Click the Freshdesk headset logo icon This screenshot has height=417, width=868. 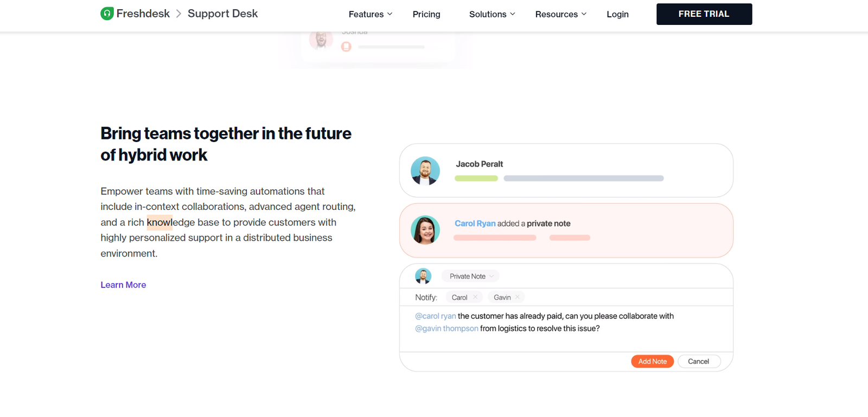coord(107,14)
